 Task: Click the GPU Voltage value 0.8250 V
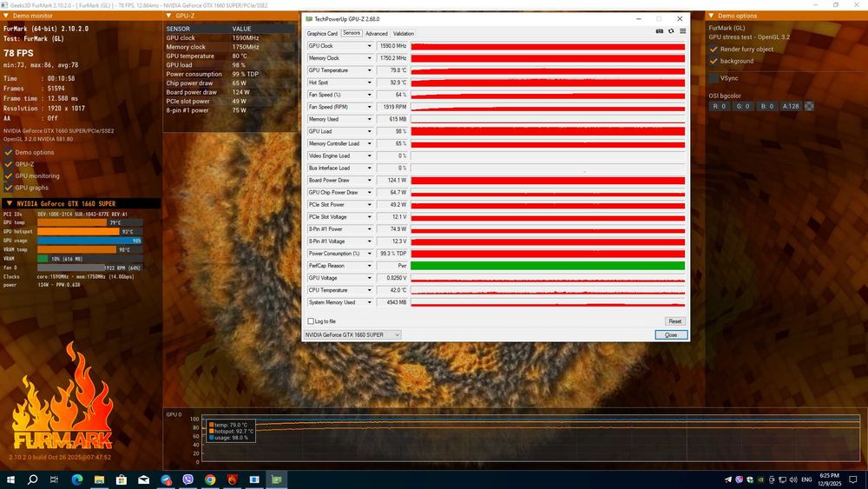tap(392, 278)
